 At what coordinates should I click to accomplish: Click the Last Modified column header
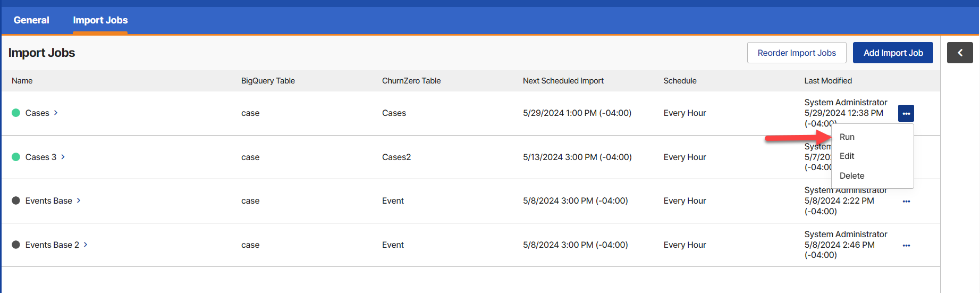pos(828,81)
